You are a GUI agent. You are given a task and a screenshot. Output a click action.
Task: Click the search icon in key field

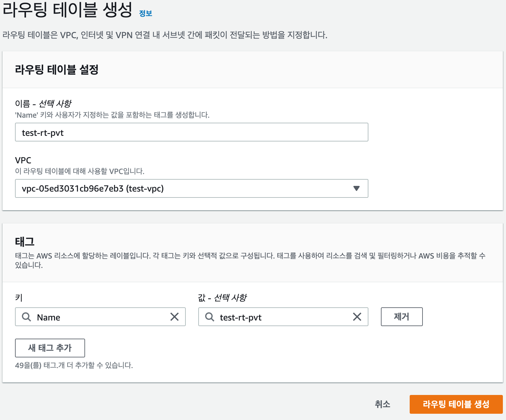point(27,317)
